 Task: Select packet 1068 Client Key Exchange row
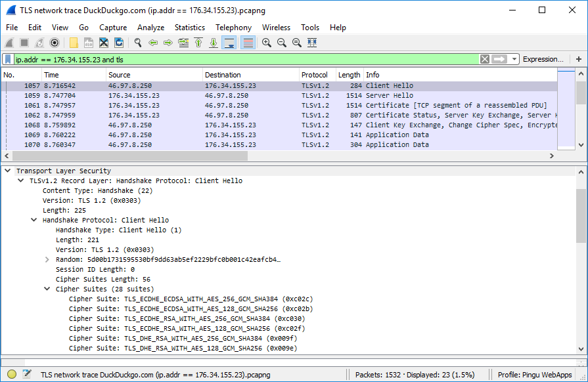tap(279, 125)
